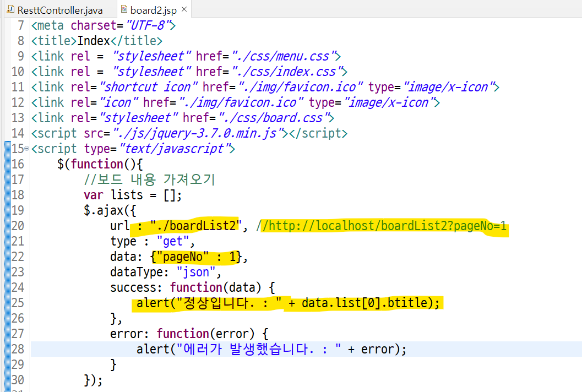Click line number 28 in the gutter
The width and height of the screenshot is (582, 392).
[18, 349]
